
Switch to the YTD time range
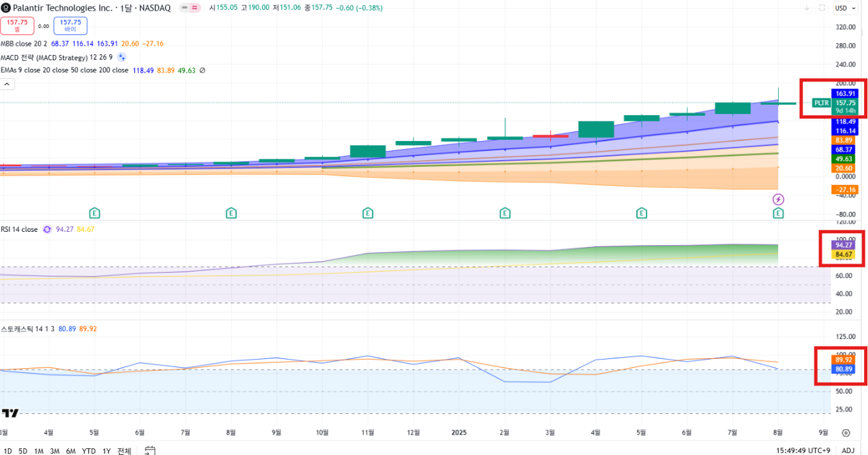click(89, 451)
